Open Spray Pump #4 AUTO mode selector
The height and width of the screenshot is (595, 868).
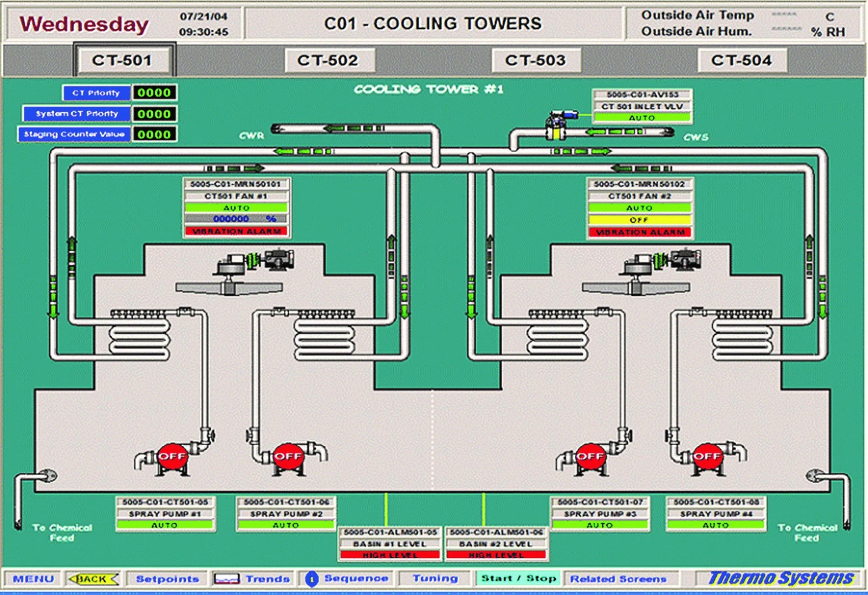pos(715,525)
